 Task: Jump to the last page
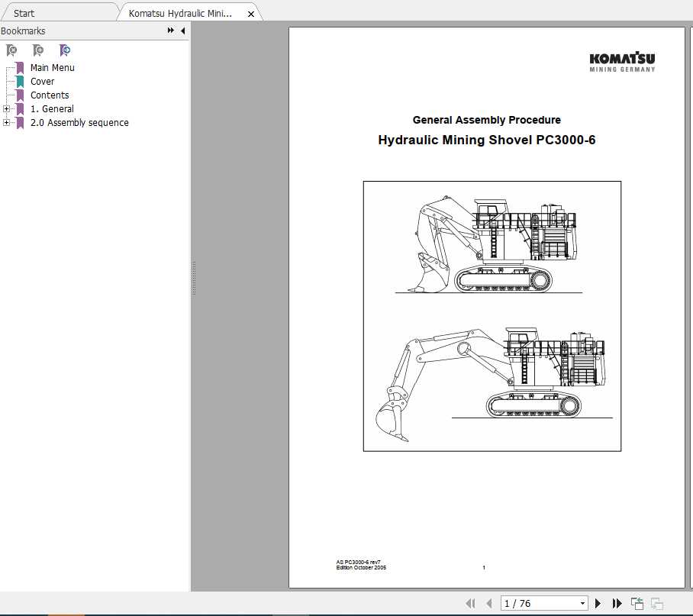coord(617,603)
